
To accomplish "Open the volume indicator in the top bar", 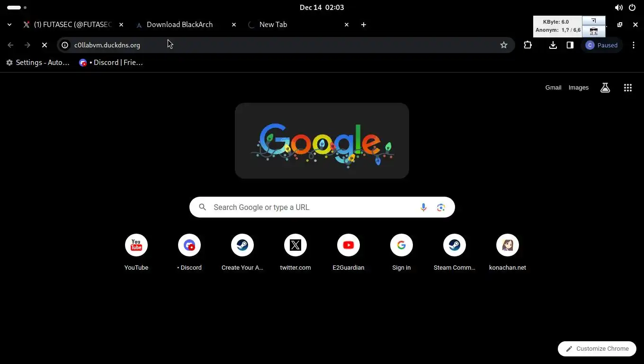I will 618,8.
